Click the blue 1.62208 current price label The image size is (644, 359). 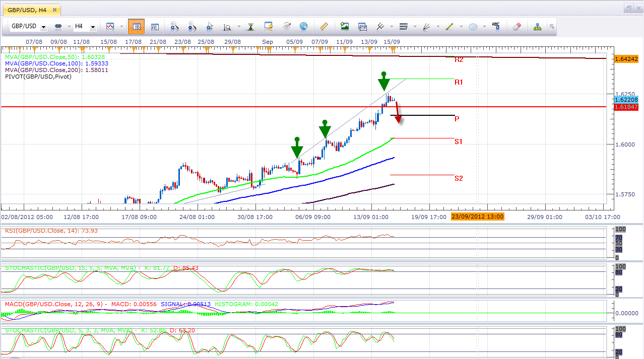[626, 100]
